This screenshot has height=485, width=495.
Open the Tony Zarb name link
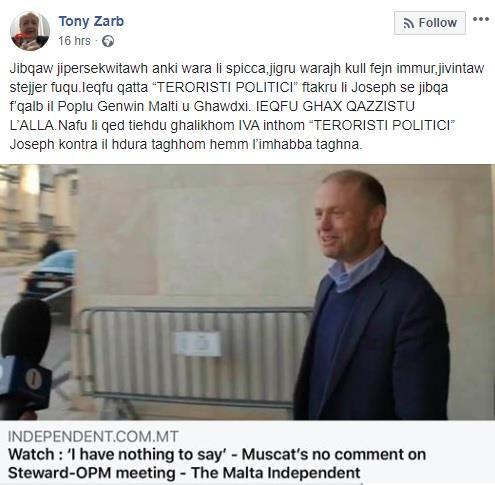click(x=91, y=21)
